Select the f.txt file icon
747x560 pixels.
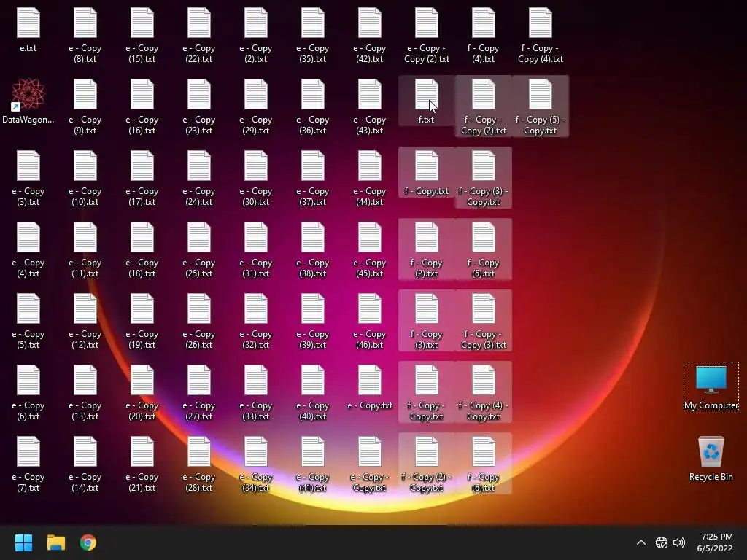pyautogui.click(x=426, y=101)
